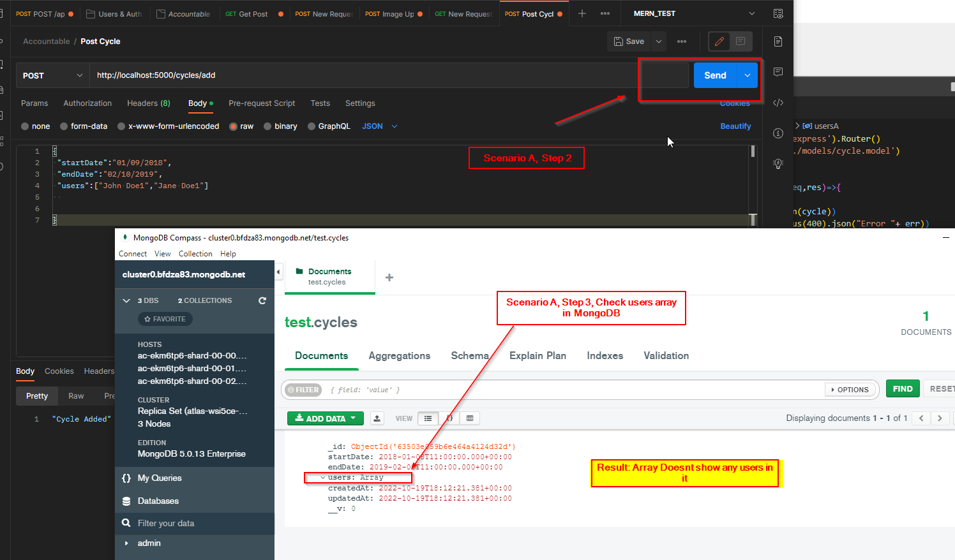The image size is (955, 560).
Task: Open the JSON format dropdown
Action: click(380, 126)
